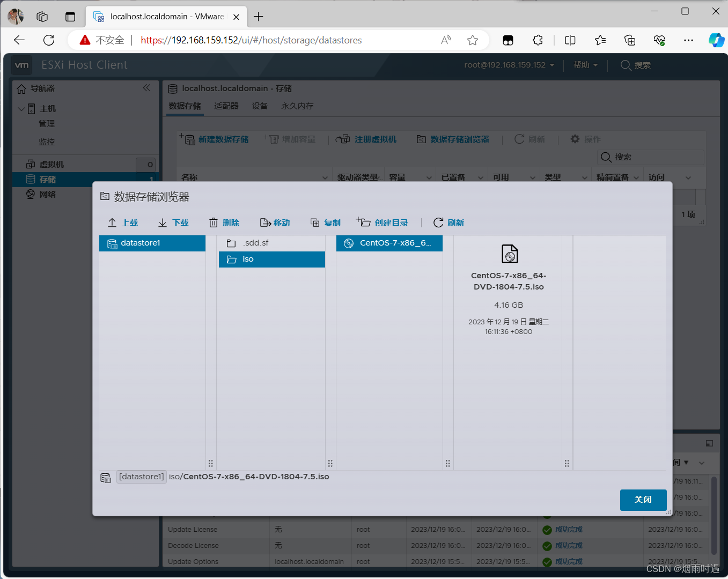Click the ISO disc file preview icon
728x579 pixels.
pos(510,254)
